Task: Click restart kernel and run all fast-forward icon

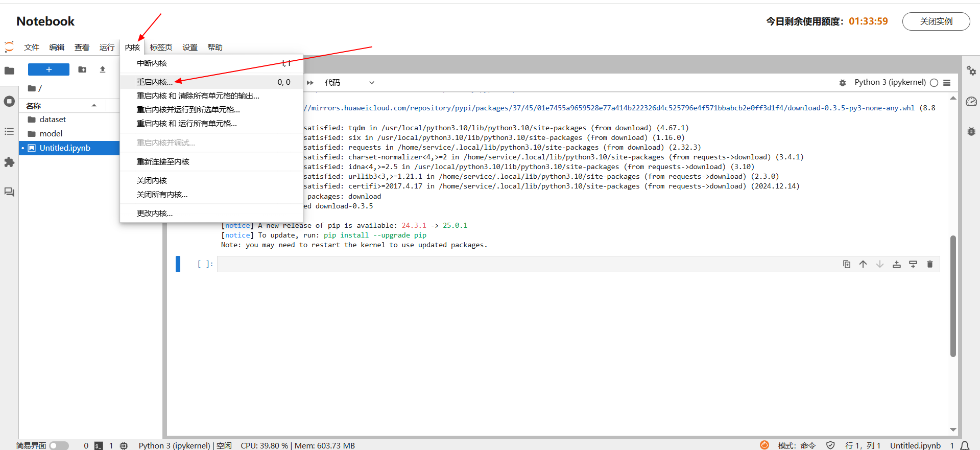Action: coord(310,83)
